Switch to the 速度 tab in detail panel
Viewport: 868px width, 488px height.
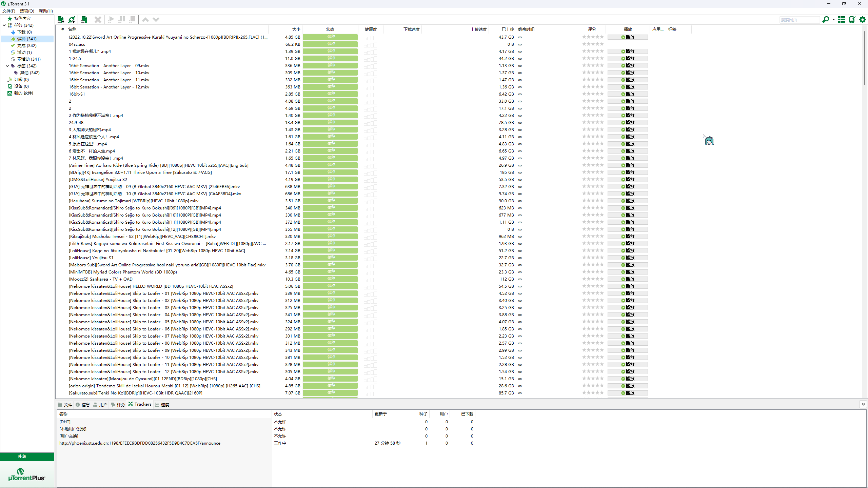(x=162, y=405)
